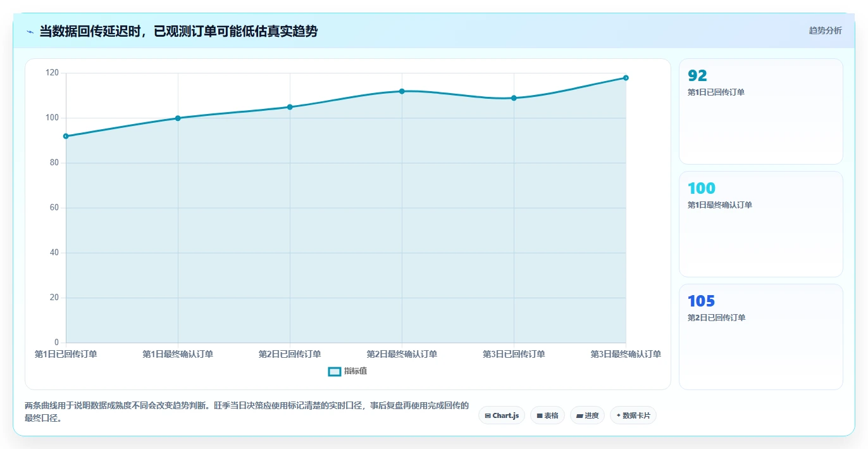Open the card showing 92 第1日已回传订单

click(x=760, y=111)
